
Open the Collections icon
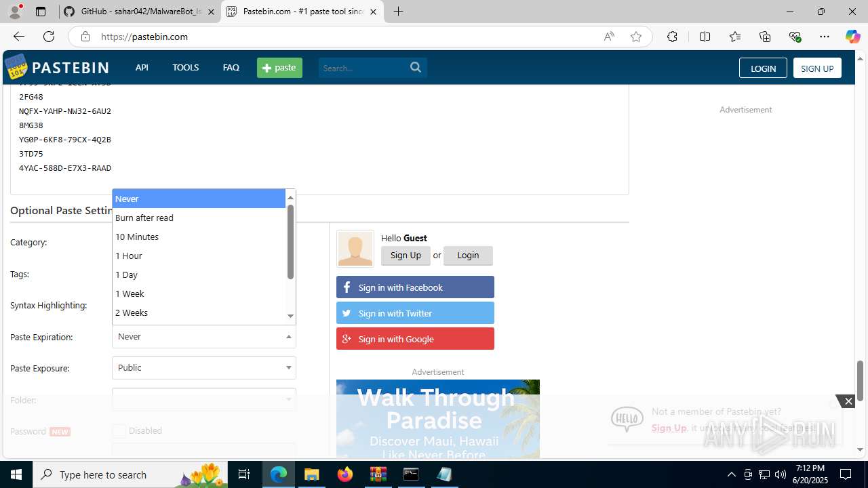765,37
